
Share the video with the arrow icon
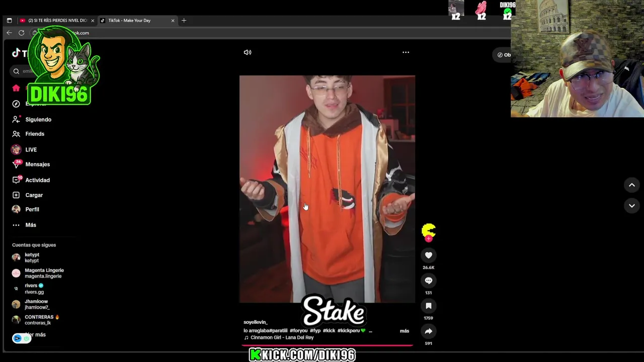(429, 331)
